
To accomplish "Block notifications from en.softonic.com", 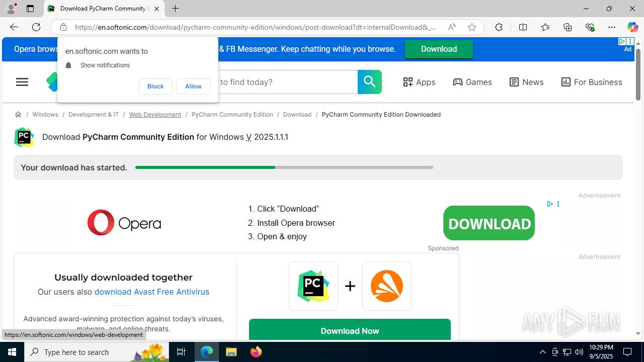I will 155,86.
